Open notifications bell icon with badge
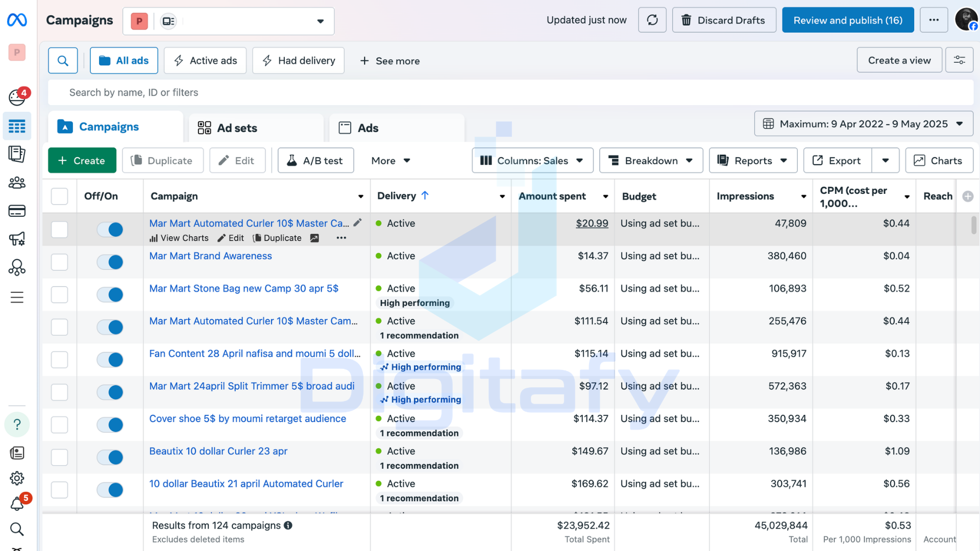980x551 pixels. (17, 503)
